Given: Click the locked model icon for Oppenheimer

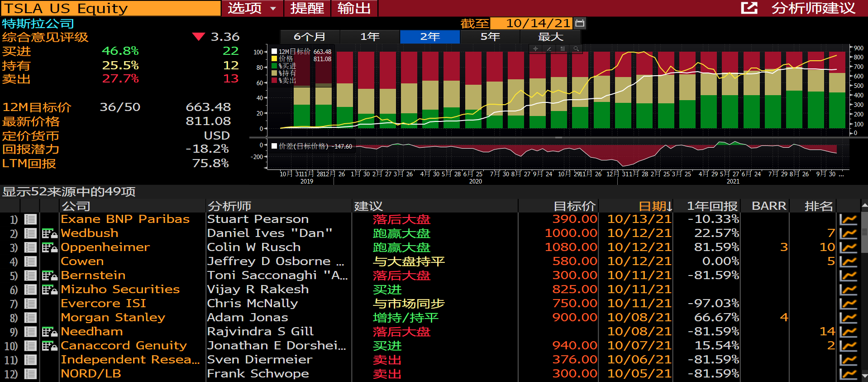Looking at the screenshot, I should pyautogui.click(x=49, y=248).
